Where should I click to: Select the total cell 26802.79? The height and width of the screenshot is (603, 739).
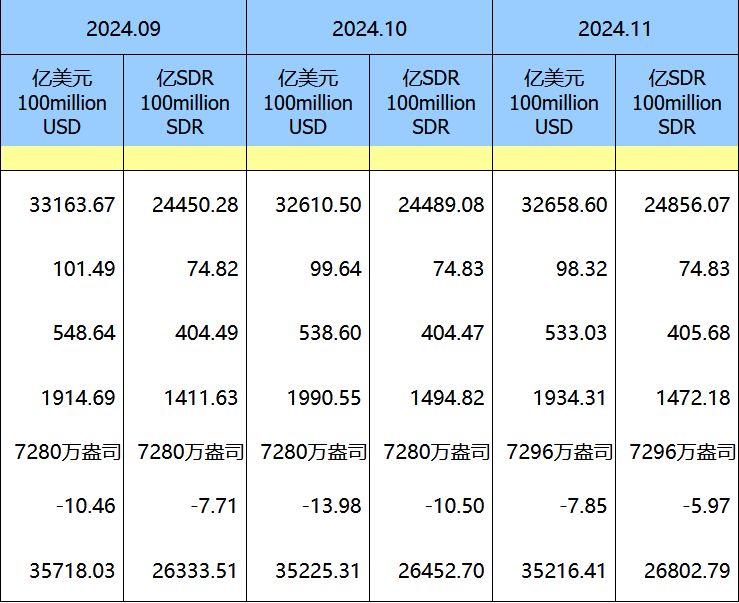coord(686,571)
